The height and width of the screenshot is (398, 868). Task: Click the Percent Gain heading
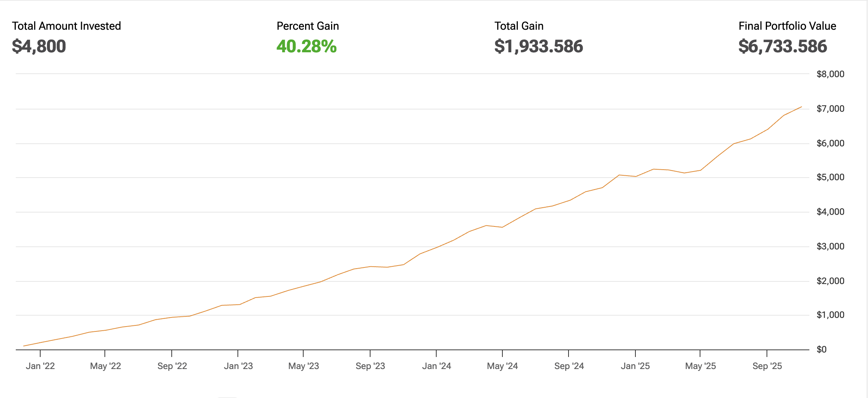308,26
